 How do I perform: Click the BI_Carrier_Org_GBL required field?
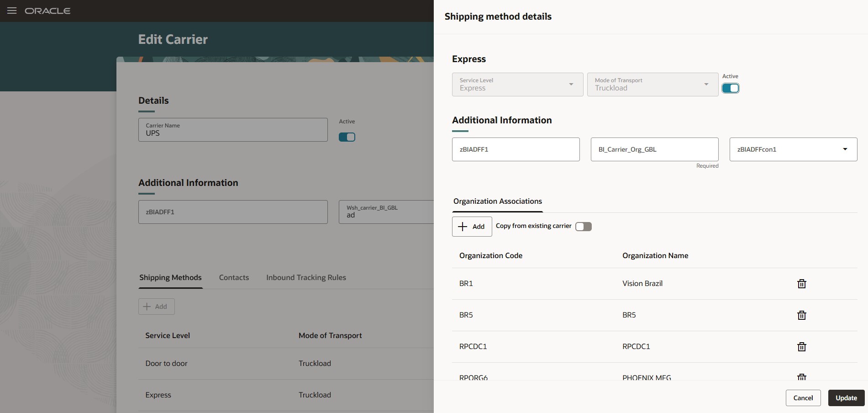(654, 149)
